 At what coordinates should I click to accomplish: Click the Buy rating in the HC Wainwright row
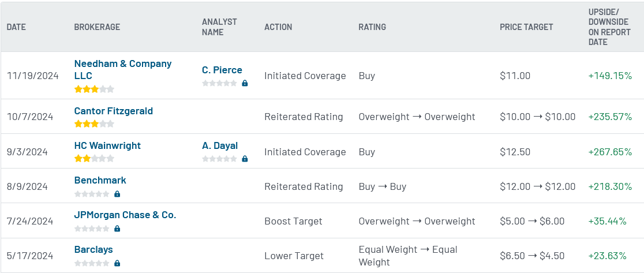click(x=367, y=152)
